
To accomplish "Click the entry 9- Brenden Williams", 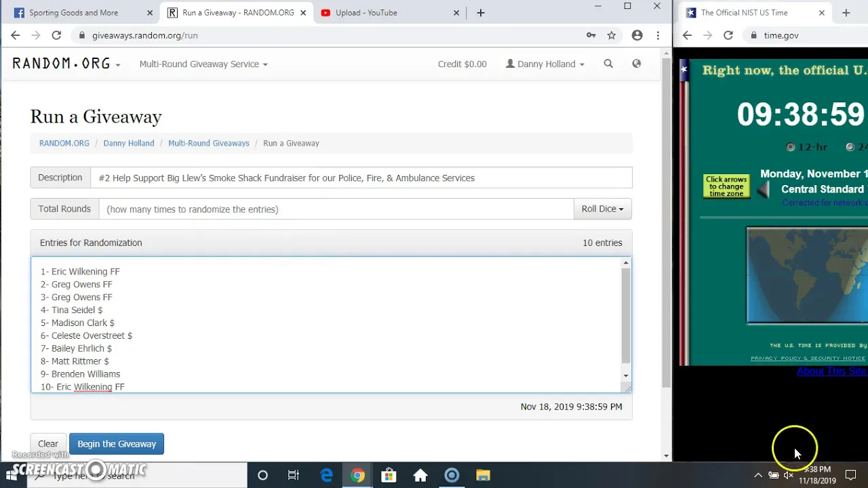I will 80,374.
